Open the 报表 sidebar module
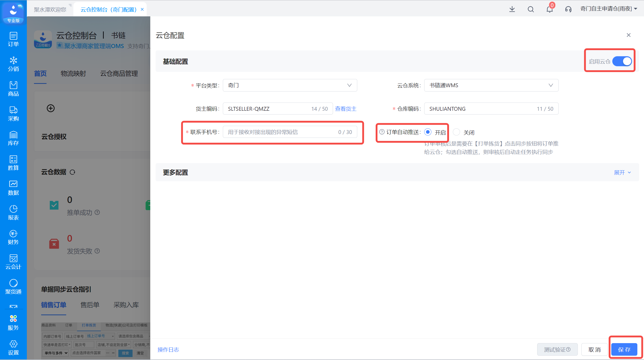 click(x=13, y=213)
